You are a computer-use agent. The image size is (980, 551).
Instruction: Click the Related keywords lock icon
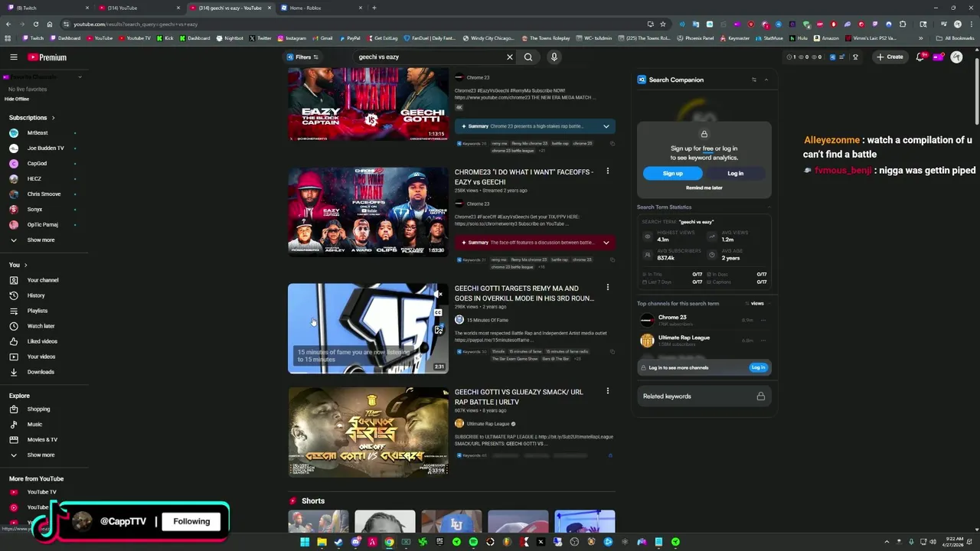click(760, 396)
